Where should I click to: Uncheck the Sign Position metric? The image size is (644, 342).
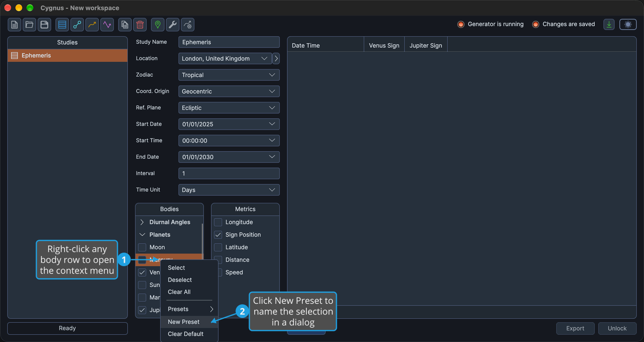coord(218,235)
